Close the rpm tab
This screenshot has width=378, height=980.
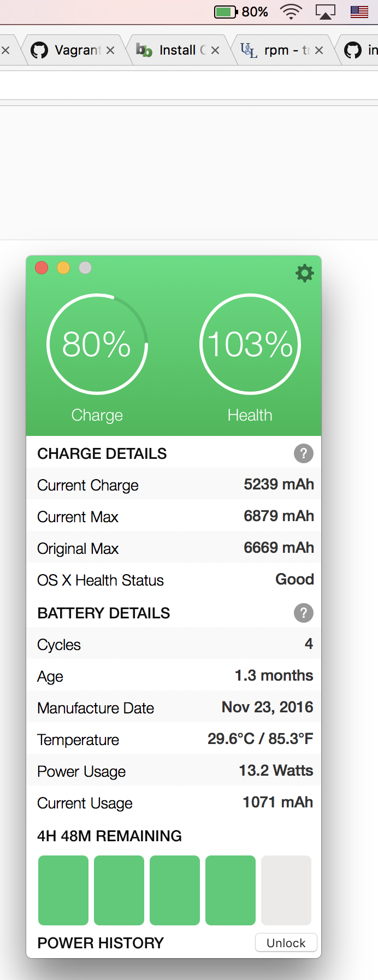tap(319, 50)
